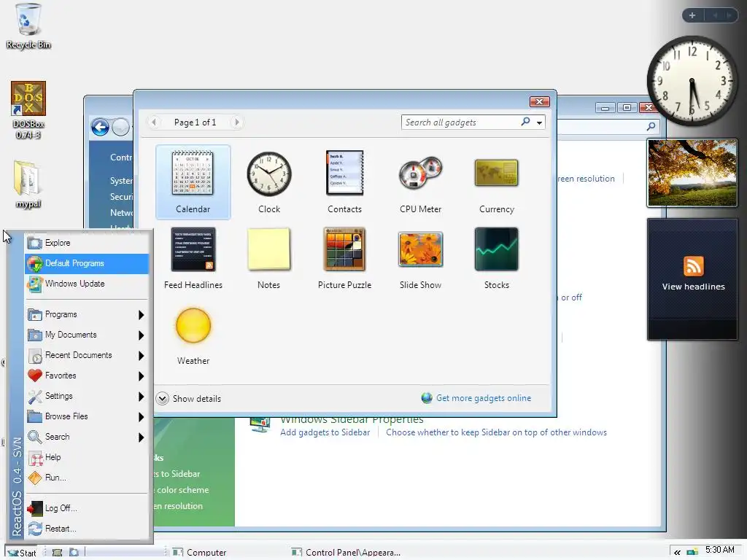
Task: Go to previous gadget page arrow
Action: pyautogui.click(x=153, y=122)
